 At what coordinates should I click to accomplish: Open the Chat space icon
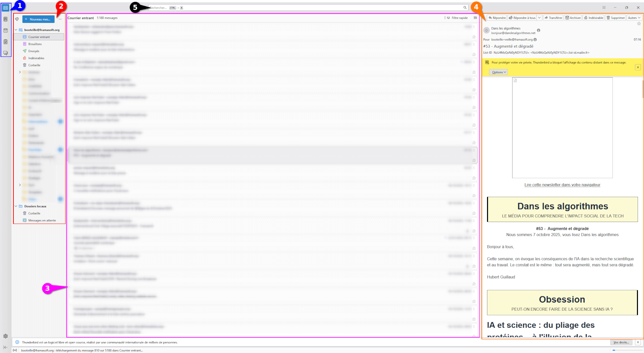pos(5,53)
